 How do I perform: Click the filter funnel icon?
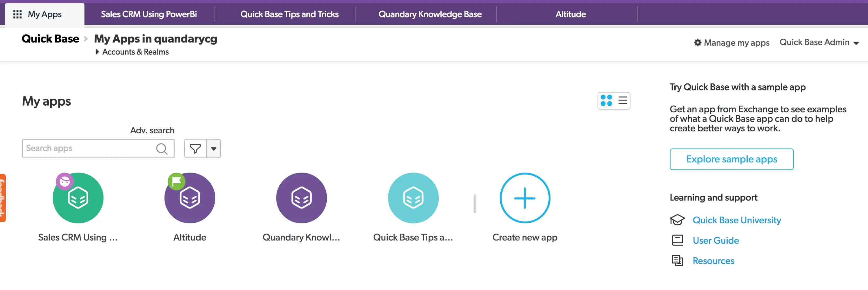(195, 148)
